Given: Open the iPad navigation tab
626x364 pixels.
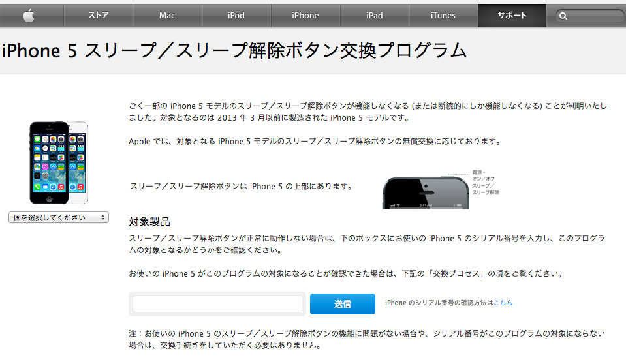Looking at the screenshot, I should [375, 16].
